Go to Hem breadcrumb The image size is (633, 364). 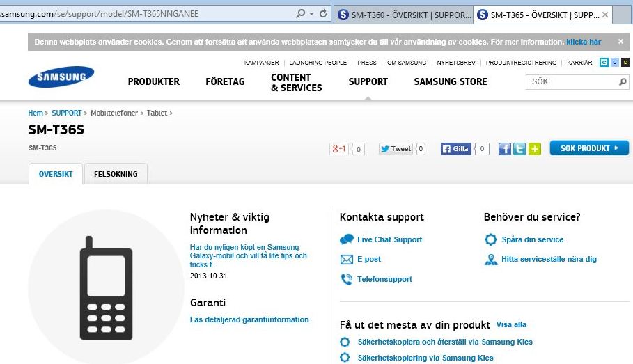pos(35,113)
